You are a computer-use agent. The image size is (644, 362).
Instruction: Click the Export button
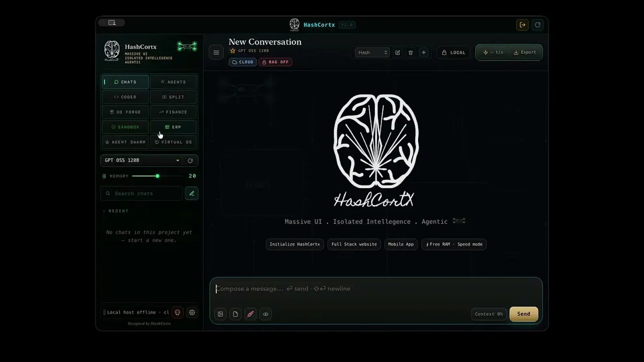(525, 52)
